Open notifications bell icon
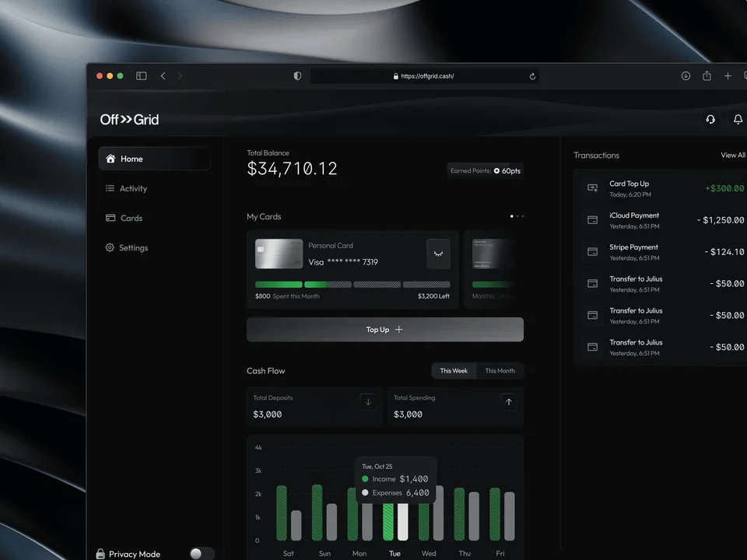This screenshot has height=560, width=747. click(738, 119)
